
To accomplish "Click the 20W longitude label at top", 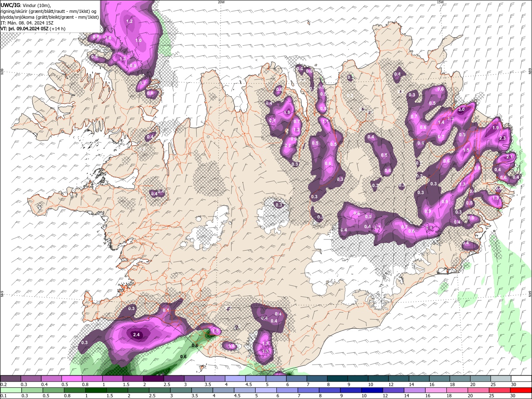I will pyautogui.click(x=221, y=2).
